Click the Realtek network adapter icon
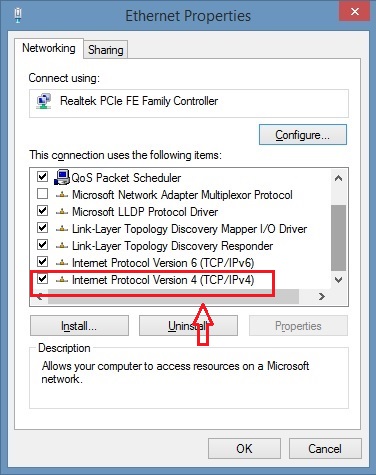This screenshot has height=475, width=376. coord(44,101)
